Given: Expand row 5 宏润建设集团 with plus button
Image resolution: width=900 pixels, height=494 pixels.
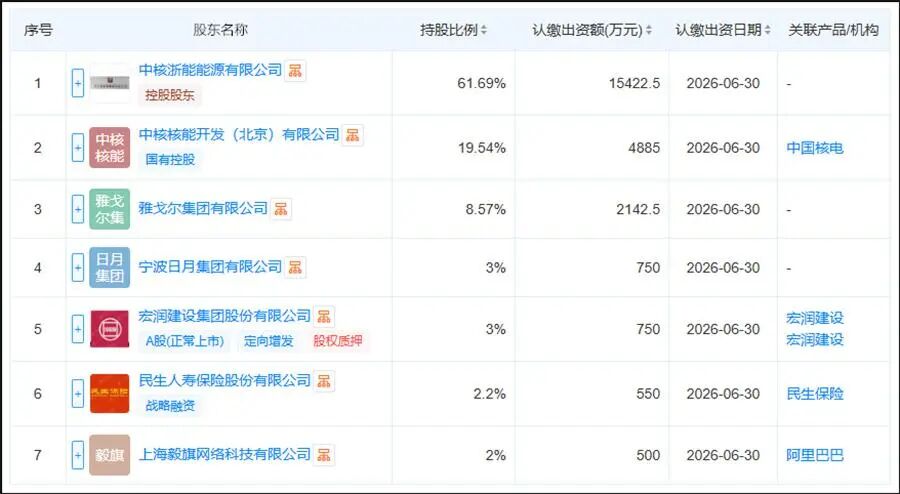Looking at the screenshot, I should (78, 329).
